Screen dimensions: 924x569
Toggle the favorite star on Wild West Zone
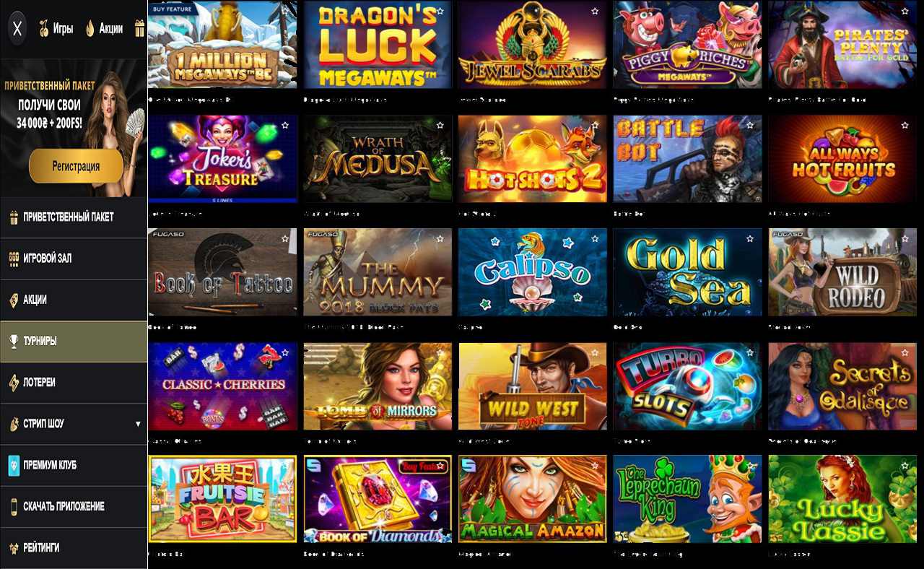click(595, 353)
